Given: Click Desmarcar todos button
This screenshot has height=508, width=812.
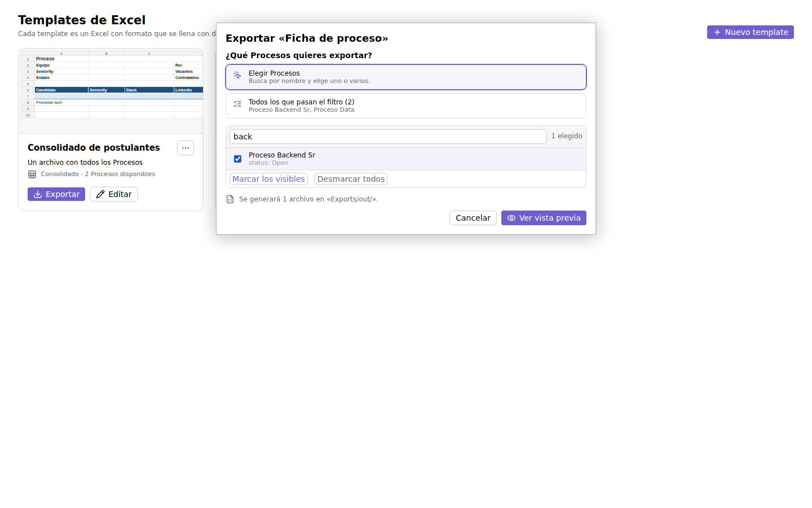Looking at the screenshot, I should coord(351,179).
